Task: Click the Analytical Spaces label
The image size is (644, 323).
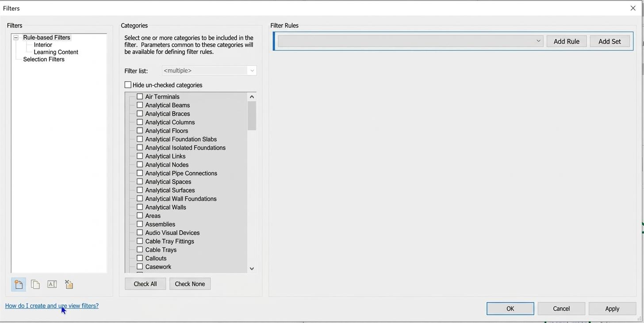Action: (x=168, y=182)
